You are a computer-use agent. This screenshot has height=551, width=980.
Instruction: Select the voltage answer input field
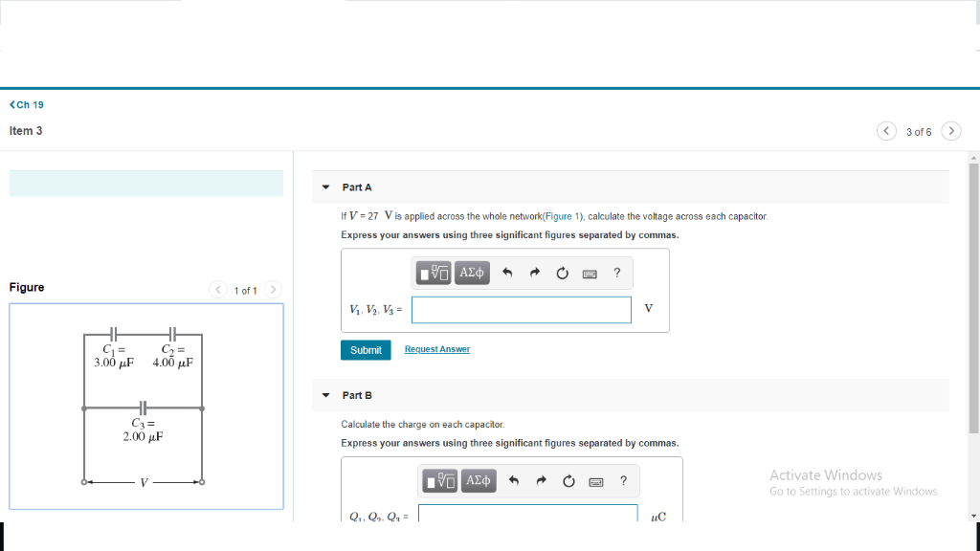[x=521, y=309]
